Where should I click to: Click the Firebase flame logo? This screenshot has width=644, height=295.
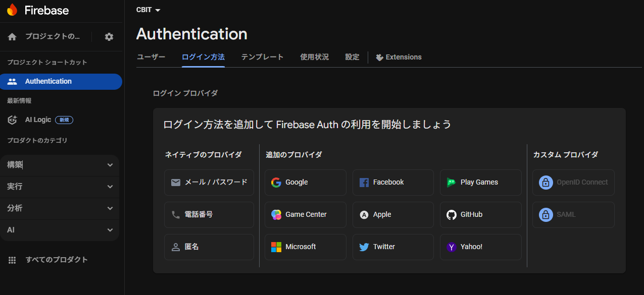12,10
